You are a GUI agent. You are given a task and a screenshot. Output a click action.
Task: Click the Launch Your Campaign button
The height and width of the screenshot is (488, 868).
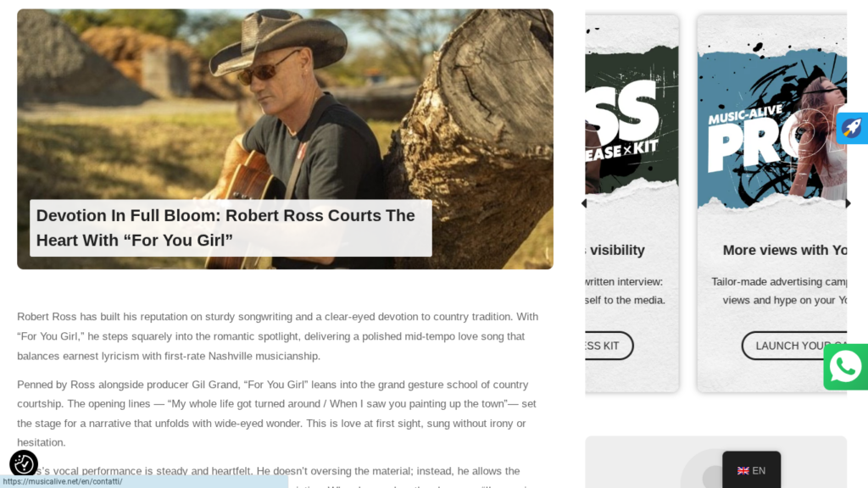(794, 346)
